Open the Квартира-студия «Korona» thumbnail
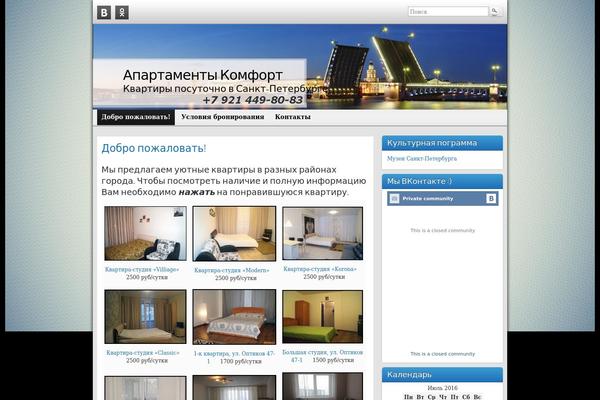The width and height of the screenshot is (600, 400). point(323,233)
